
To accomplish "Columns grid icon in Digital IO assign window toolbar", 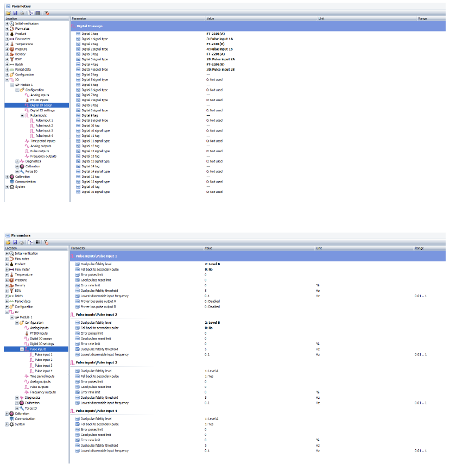I will point(38,12).
